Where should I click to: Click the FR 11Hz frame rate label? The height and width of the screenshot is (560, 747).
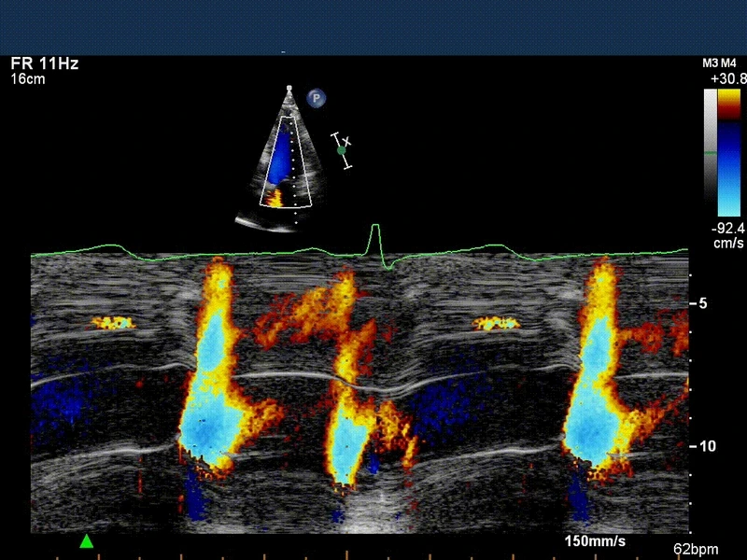pos(45,64)
